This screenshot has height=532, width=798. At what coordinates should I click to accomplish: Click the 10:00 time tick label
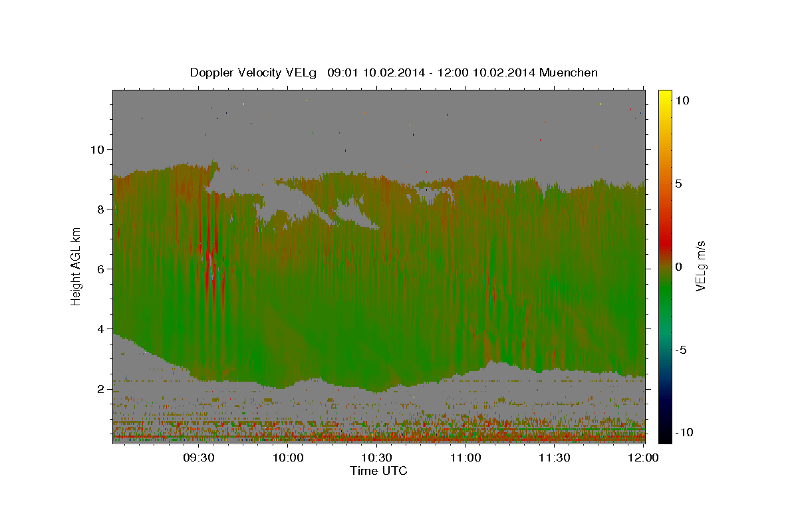[x=289, y=458]
